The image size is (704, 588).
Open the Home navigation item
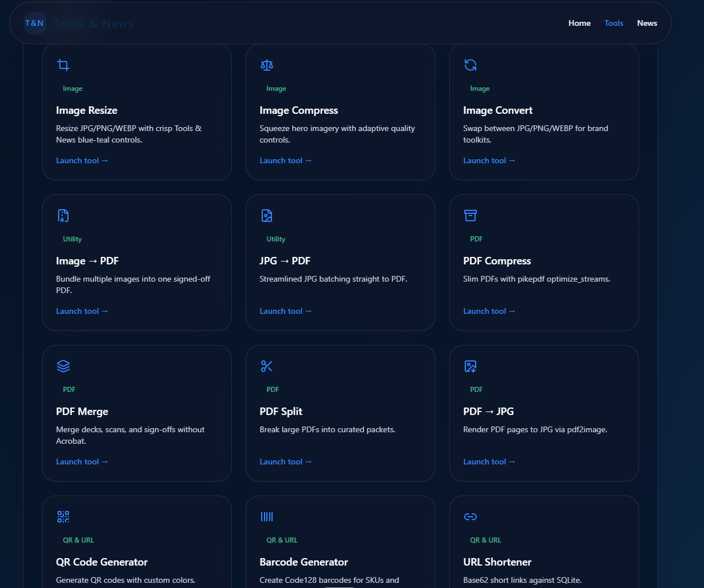pyautogui.click(x=579, y=23)
